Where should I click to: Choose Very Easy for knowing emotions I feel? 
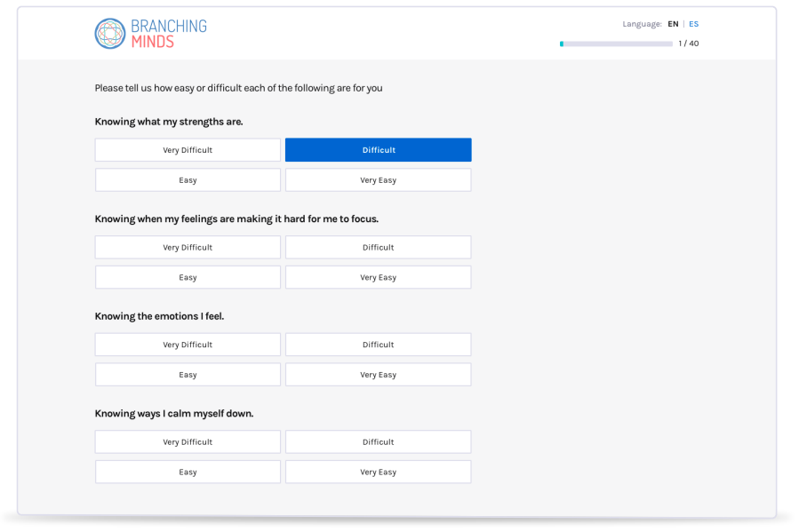[x=378, y=375]
